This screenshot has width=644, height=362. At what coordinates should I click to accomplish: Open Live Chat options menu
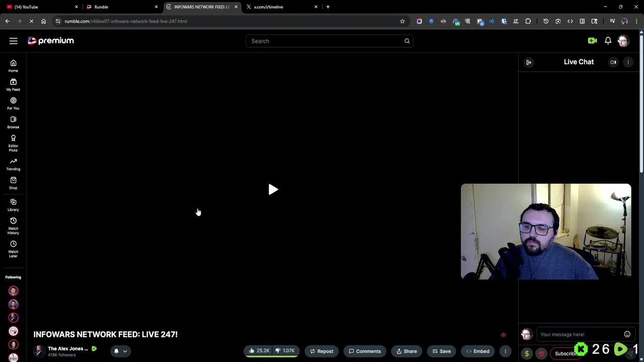pos(628,62)
